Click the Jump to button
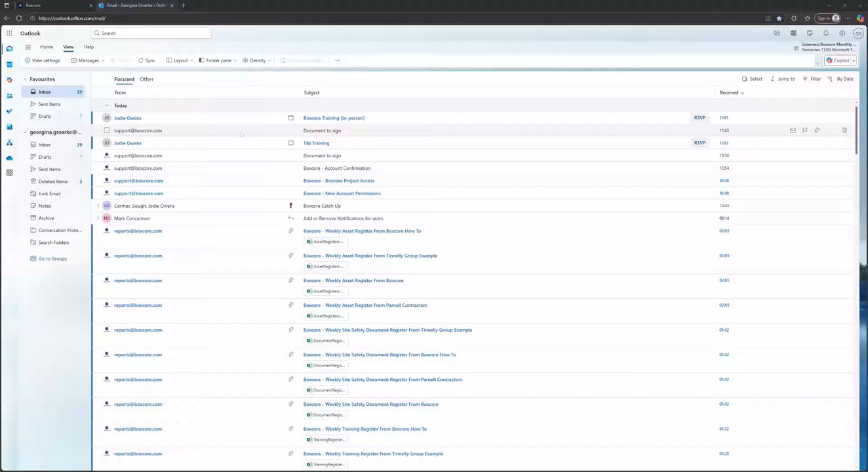868x472 pixels. (x=783, y=79)
